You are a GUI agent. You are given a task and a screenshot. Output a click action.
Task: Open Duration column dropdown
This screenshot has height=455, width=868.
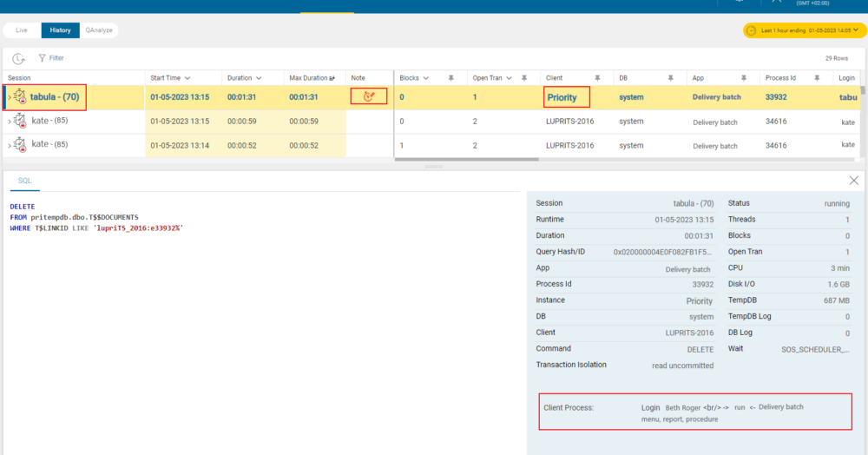(x=259, y=78)
